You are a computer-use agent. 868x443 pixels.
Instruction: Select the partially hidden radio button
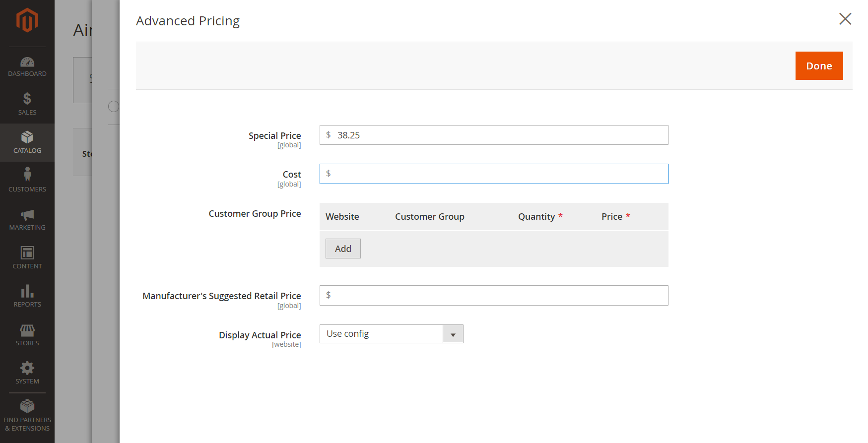pyautogui.click(x=114, y=106)
